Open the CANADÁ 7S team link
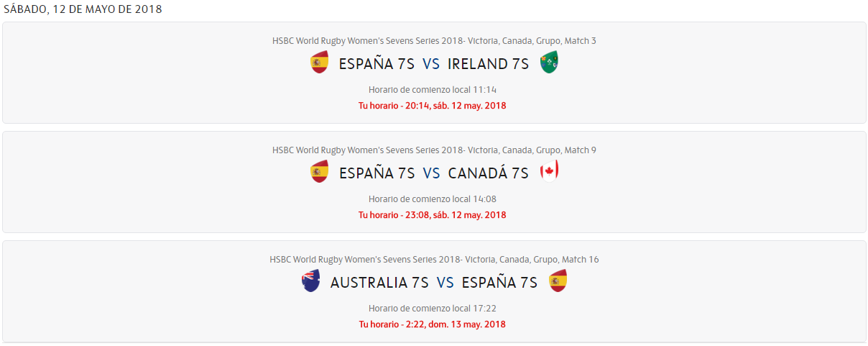Image resolution: width=868 pixels, height=346 pixels. click(488, 173)
